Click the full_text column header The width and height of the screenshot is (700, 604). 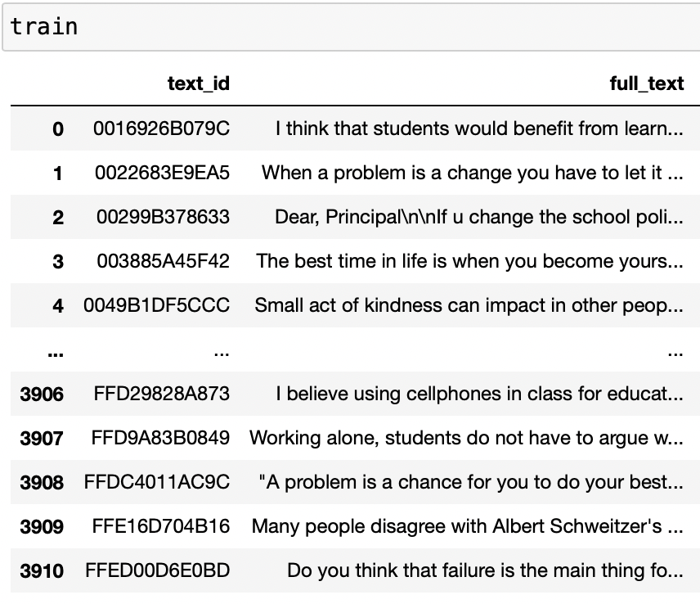click(x=646, y=83)
